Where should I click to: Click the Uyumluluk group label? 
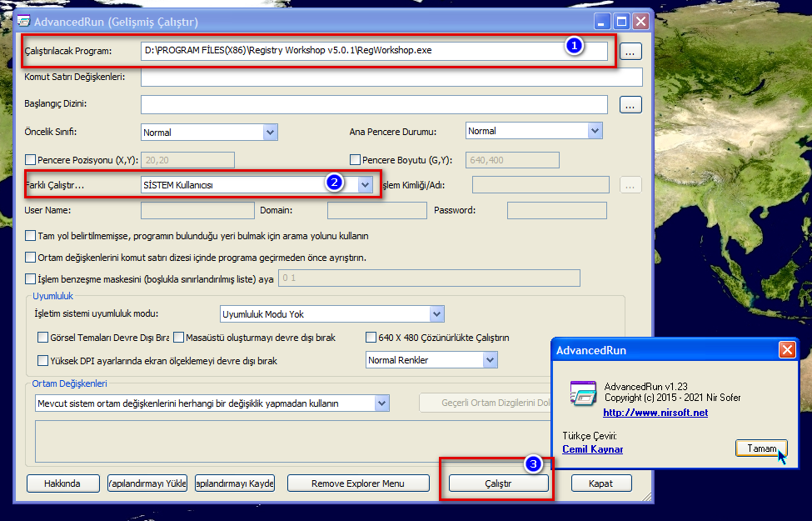pos(52,296)
